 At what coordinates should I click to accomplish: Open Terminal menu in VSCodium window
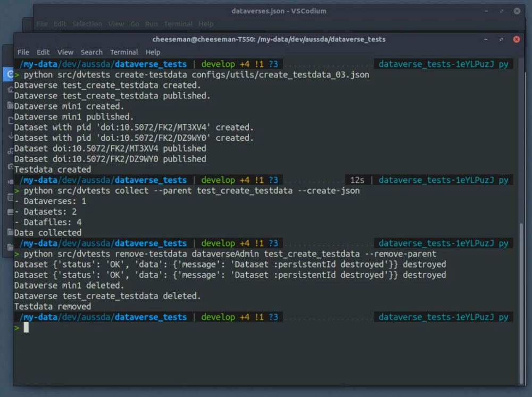coord(178,24)
